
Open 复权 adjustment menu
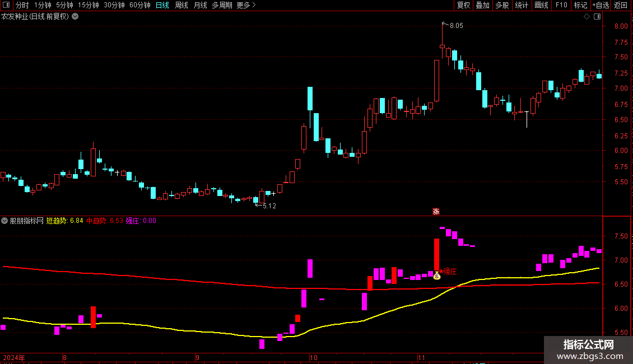click(463, 5)
